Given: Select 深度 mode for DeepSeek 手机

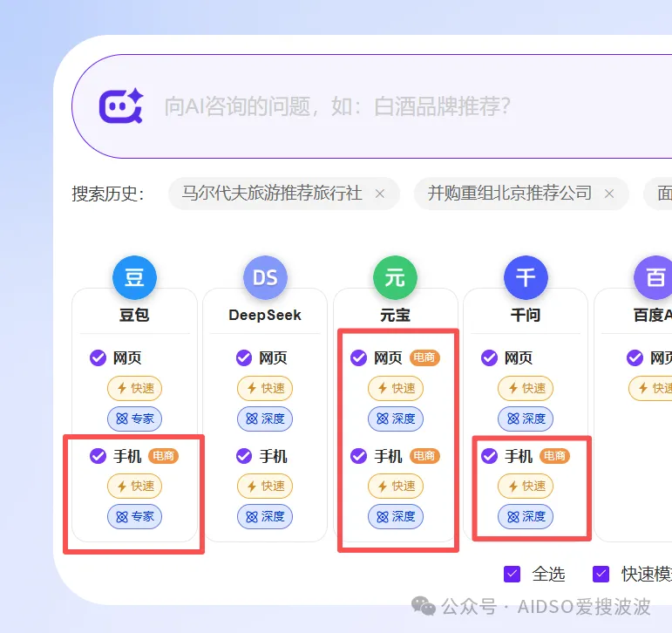Looking at the screenshot, I should 265,516.
